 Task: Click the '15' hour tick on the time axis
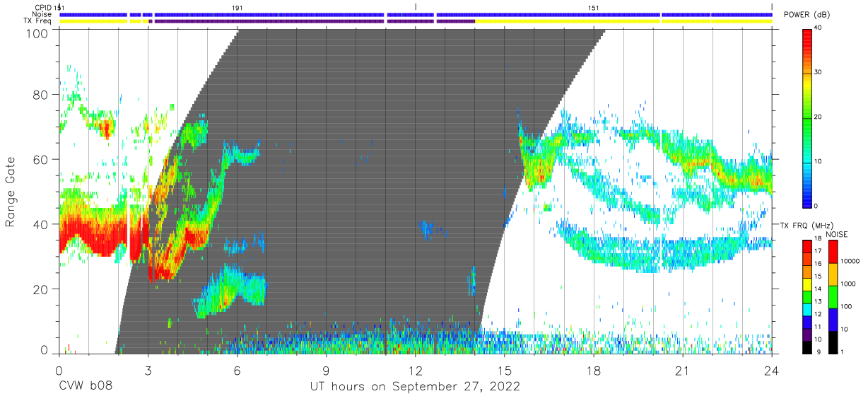504,370
